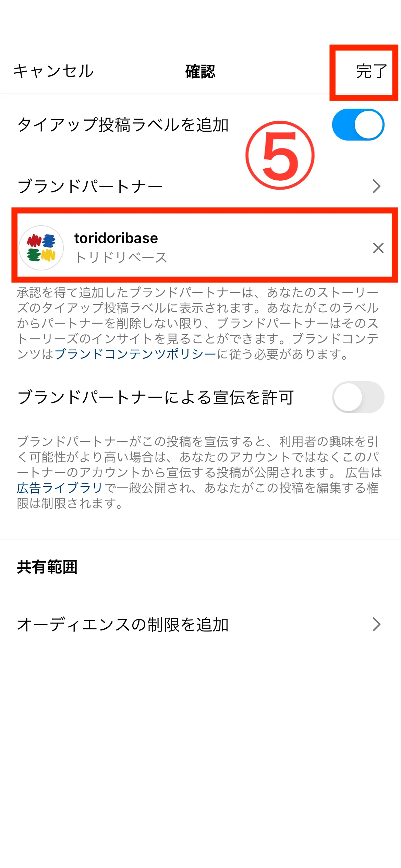The image size is (401, 868).
Task: Open オーディエンスの制限を追加 options
Action: (123, 624)
